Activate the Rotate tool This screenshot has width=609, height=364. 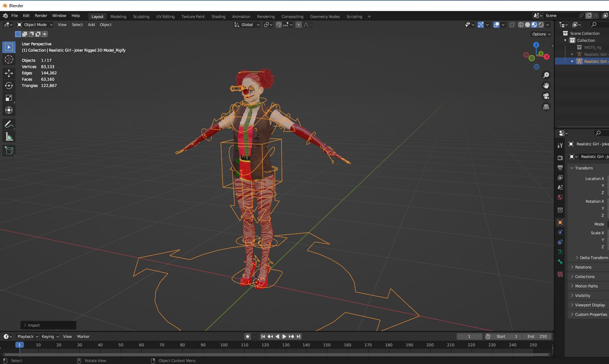coord(9,86)
